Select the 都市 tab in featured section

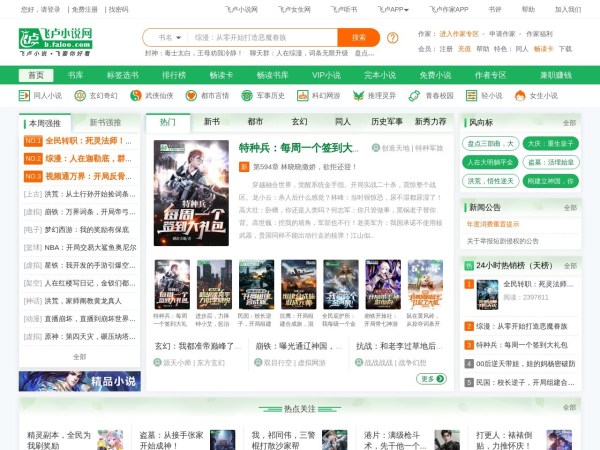[x=255, y=122]
